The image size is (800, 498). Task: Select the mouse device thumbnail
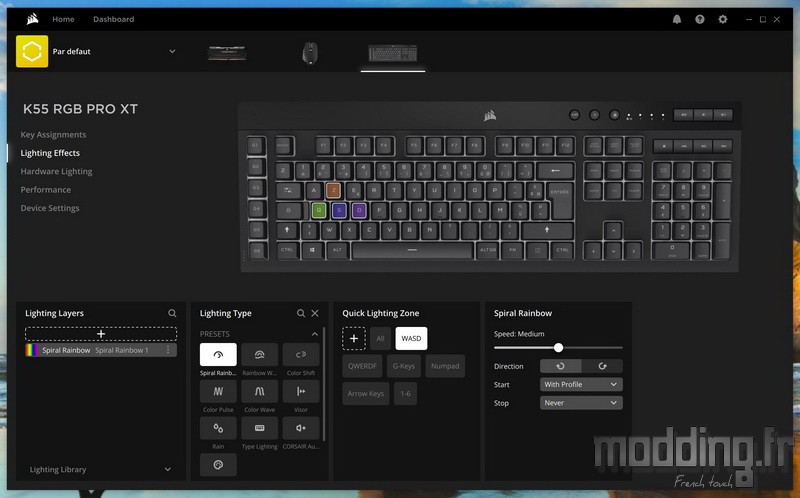[x=310, y=53]
